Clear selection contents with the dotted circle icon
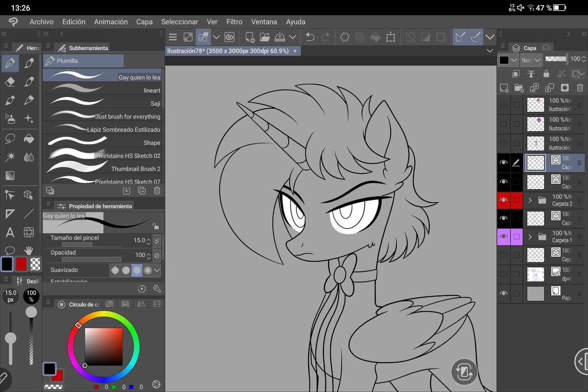This screenshot has width=588, height=392. [x=344, y=37]
